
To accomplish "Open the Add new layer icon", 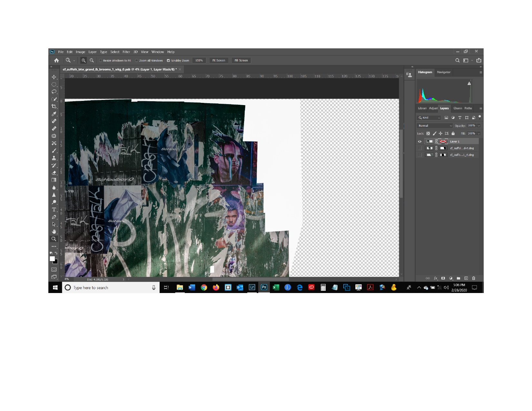I will [466, 278].
